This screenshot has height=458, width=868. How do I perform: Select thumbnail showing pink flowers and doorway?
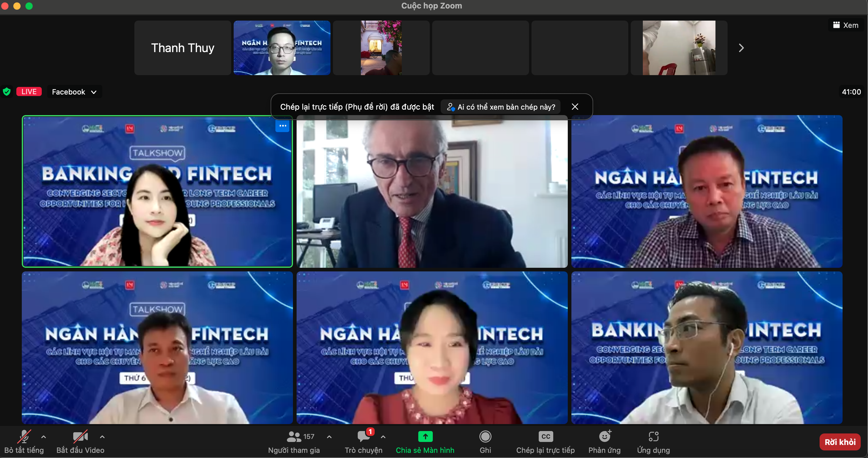[x=381, y=48]
